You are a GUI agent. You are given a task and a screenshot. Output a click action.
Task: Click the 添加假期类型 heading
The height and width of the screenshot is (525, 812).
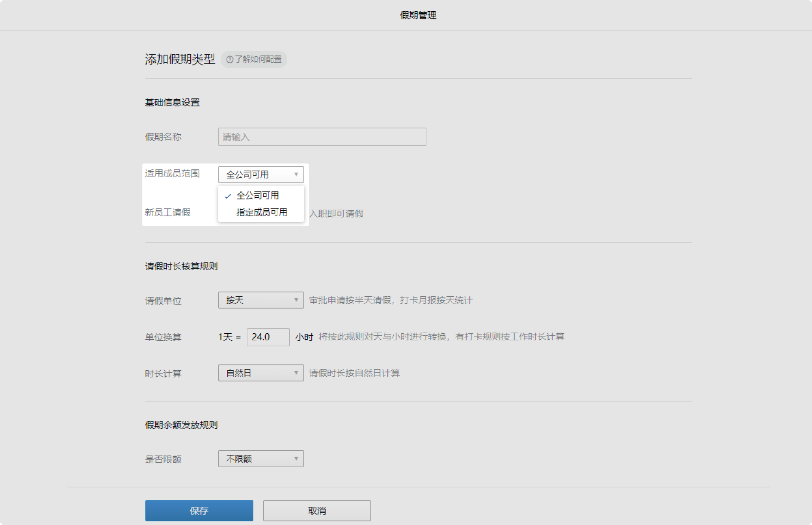coord(180,59)
